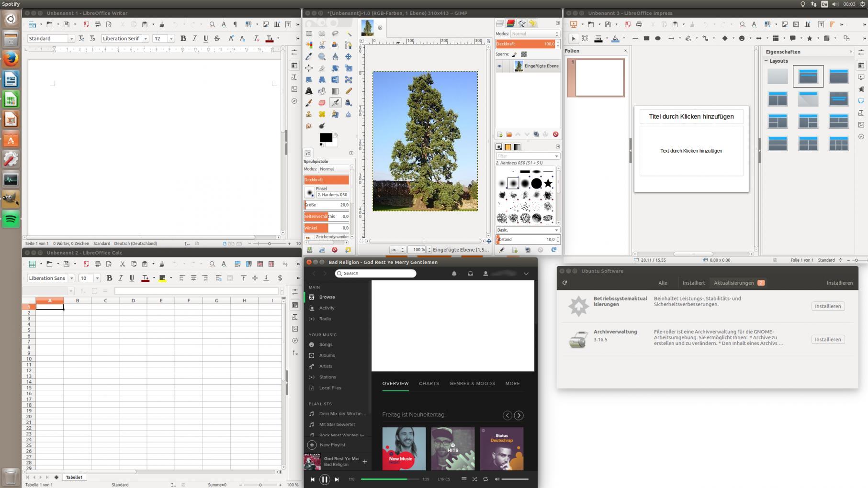
Task: Click GIMP's black foreground color swatch
Action: (326, 137)
